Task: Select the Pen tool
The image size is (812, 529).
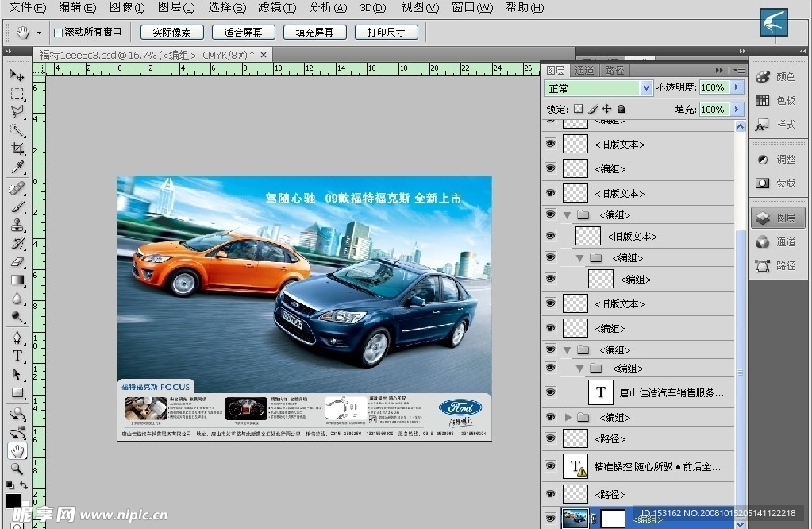Action: [17, 338]
